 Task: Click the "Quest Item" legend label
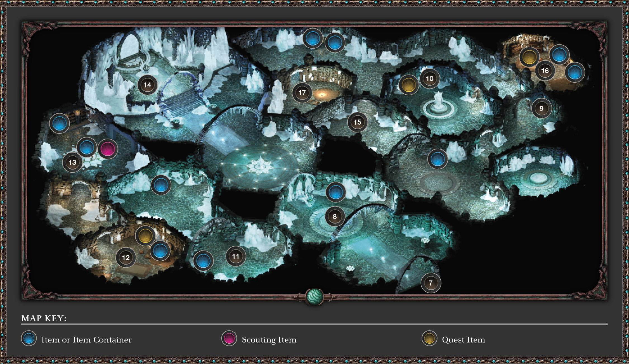464,340
